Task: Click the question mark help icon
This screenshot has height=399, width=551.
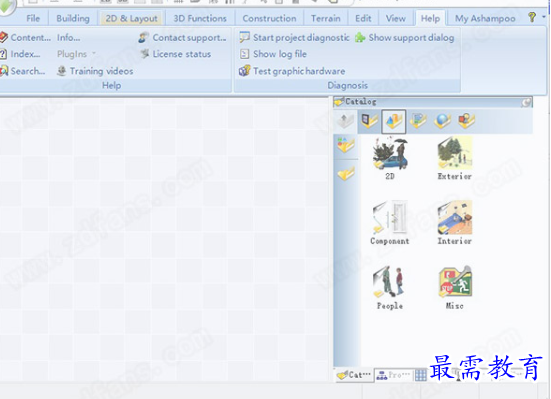Action: coord(532,17)
